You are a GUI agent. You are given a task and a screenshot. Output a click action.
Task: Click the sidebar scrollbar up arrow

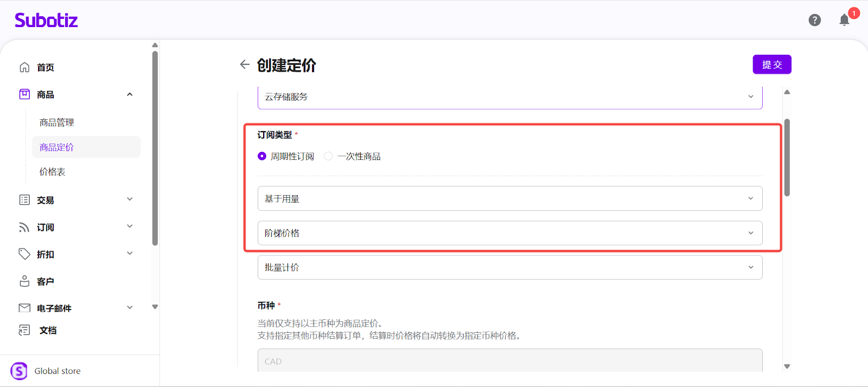[x=155, y=45]
